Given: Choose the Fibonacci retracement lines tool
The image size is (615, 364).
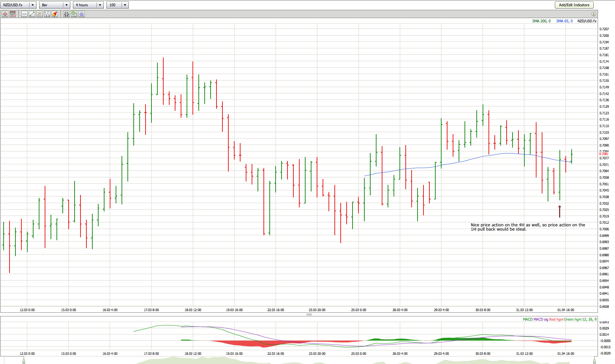Looking at the screenshot, I should 39,14.
